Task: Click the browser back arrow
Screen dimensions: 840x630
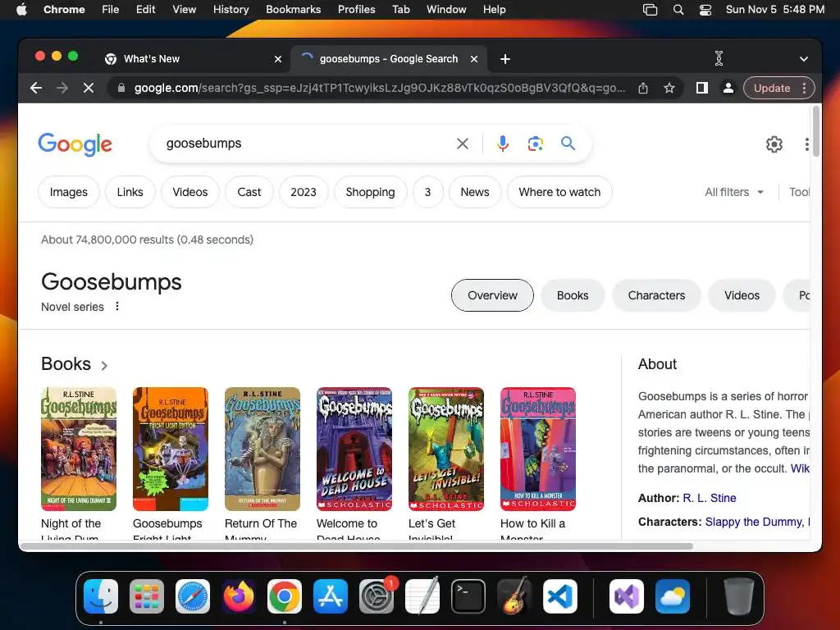Action: 36,88
